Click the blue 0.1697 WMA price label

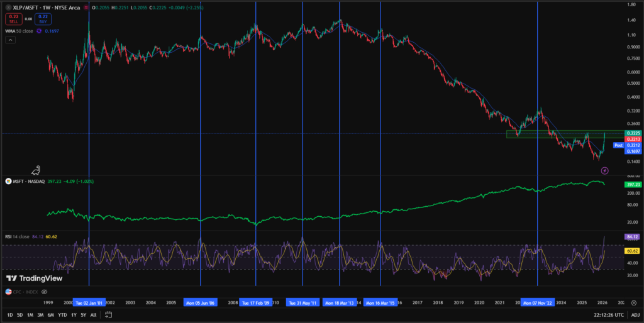pos(633,151)
